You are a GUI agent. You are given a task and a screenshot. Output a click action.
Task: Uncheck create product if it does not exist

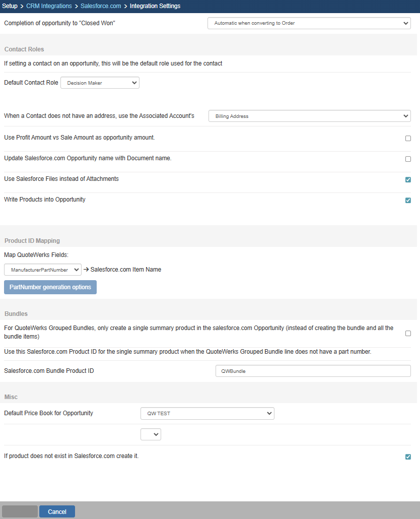pos(408,457)
